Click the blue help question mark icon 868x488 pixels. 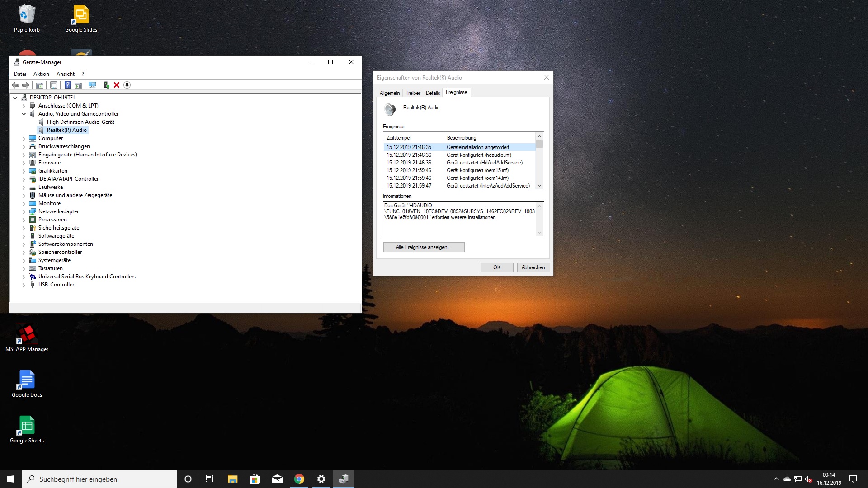pyautogui.click(x=67, y=85)
